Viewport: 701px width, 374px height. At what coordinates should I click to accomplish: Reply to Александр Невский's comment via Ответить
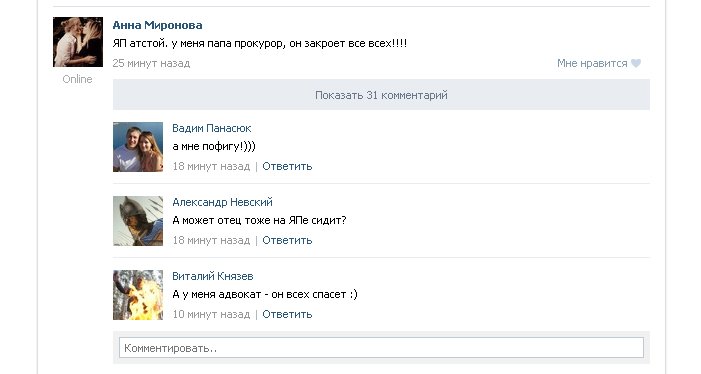pos(287,240)
